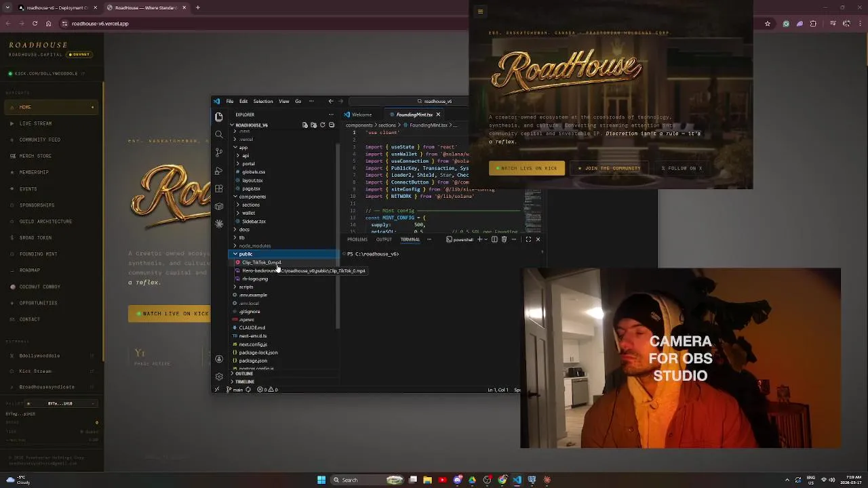
Task: Collapse all folders in Explorer
Action: pos(331,125)
